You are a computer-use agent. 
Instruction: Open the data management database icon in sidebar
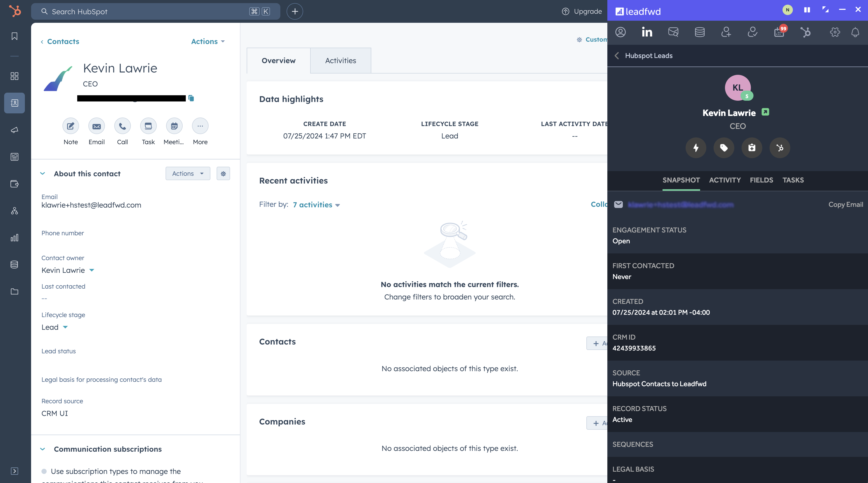point(15,265)
